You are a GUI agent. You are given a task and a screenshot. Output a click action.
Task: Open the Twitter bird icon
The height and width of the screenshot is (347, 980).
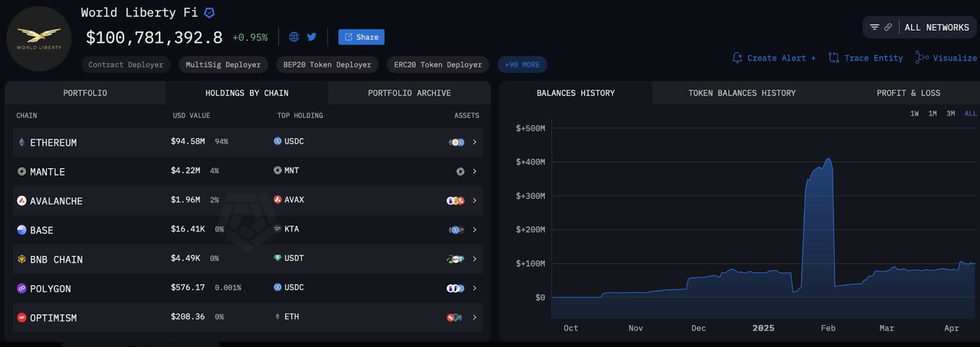tap(312, 37)
